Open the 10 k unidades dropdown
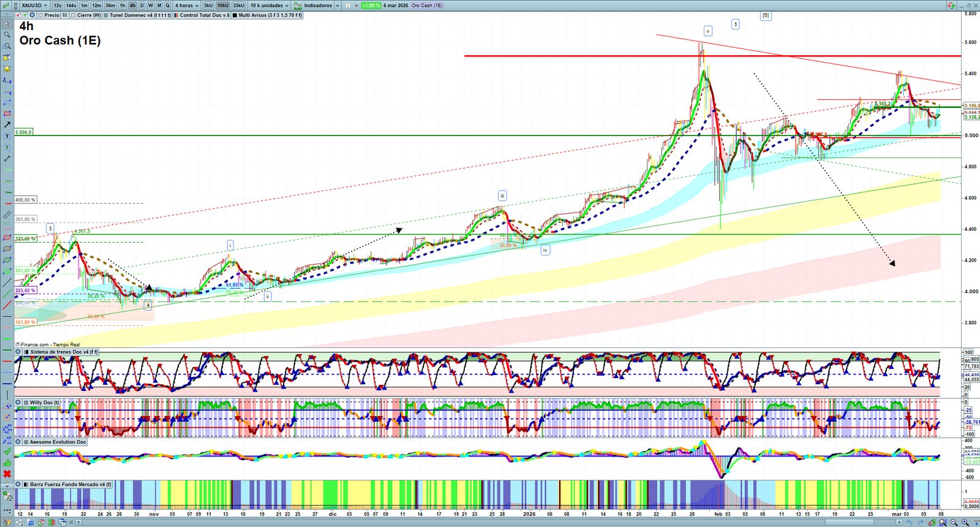The width and height of the screenshot is (980, 527). [x=269, y=6]
